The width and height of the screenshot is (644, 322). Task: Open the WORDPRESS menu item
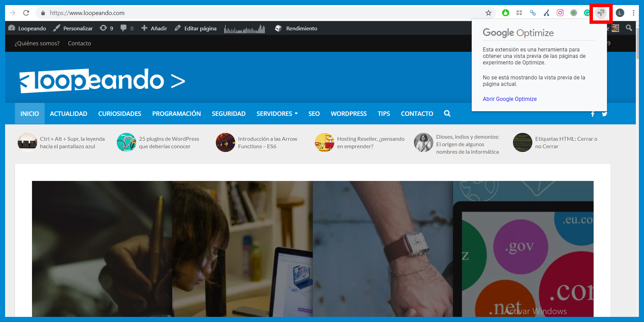coord(349,113)
